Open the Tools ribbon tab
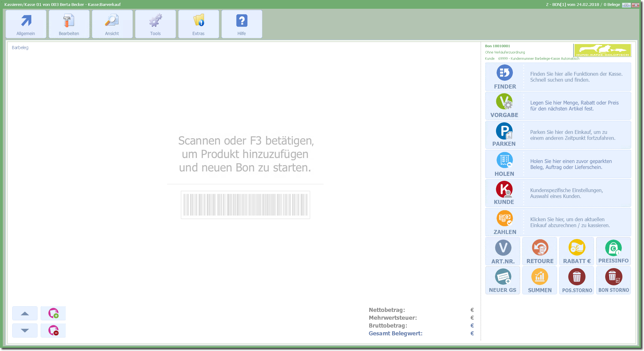This screenshot has height=351, width=644. click(155, 24)
